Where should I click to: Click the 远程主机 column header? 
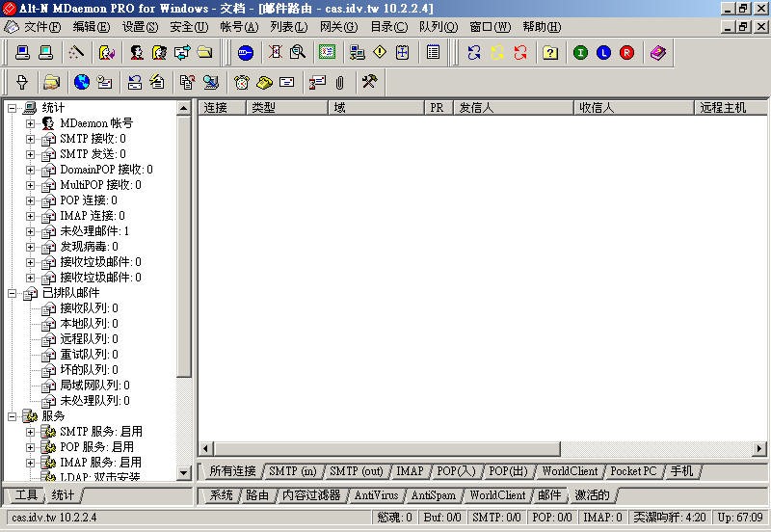pos(731,108)
